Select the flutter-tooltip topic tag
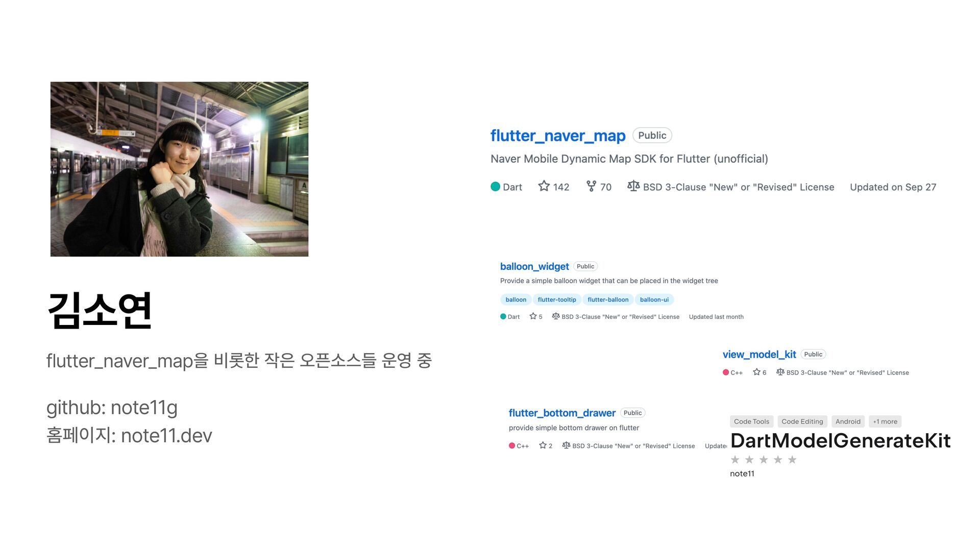Viewport: 980px width, 551px height. [557, 299]
